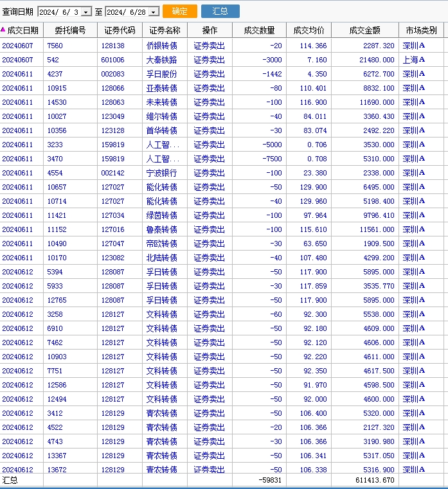Click the 市场类别 column header
This screenshot has width=448, height=489.
coord(421,30)
